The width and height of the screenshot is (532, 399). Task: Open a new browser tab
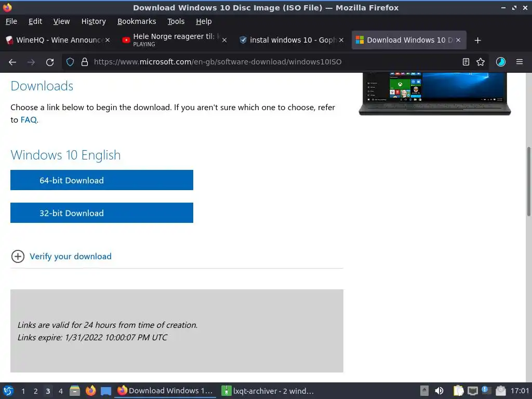pyautogui.click(x=478, y=41)
